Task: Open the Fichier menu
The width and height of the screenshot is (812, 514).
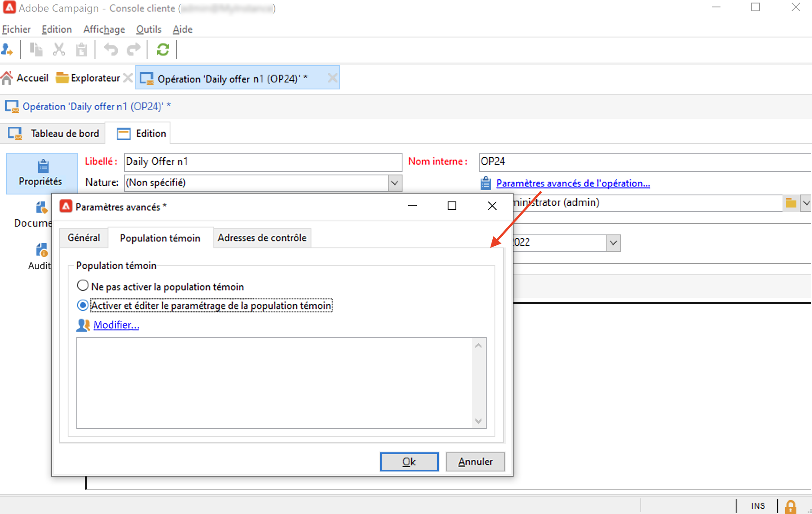Action: pos(16,30)
